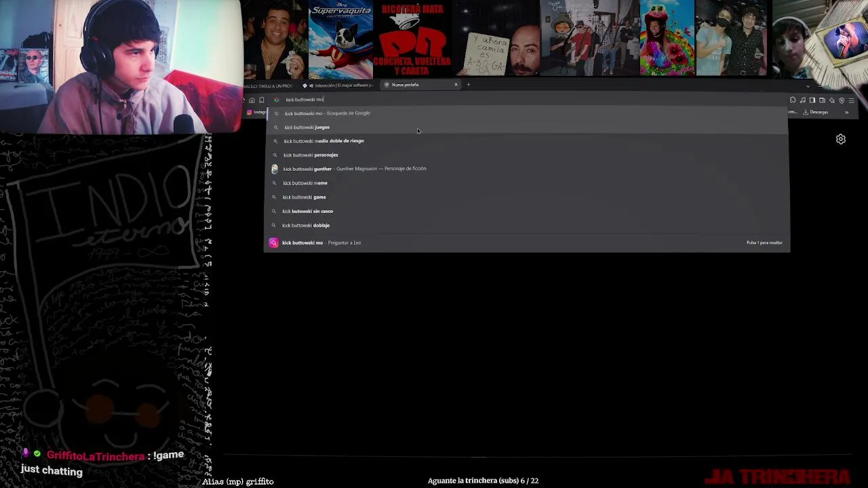Open the media control music-note icon
This screenshot has width=868, height=488.
tap(803, 100)
